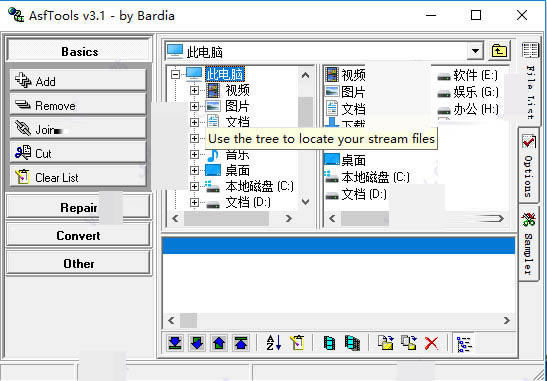547x381 pixels.
Task: Sort the list with the A-Z icon
Action: [x=274, y=343]
